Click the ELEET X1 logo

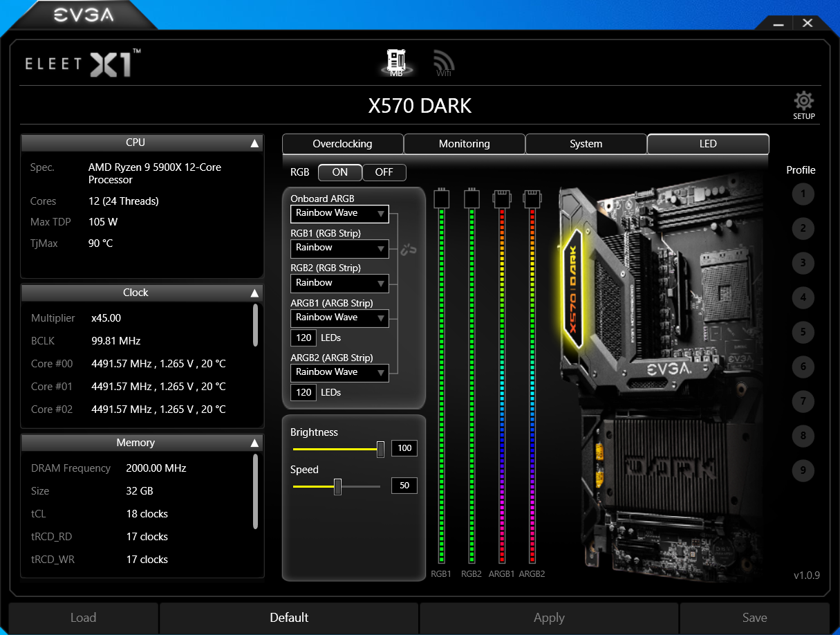tap(83, 63)
